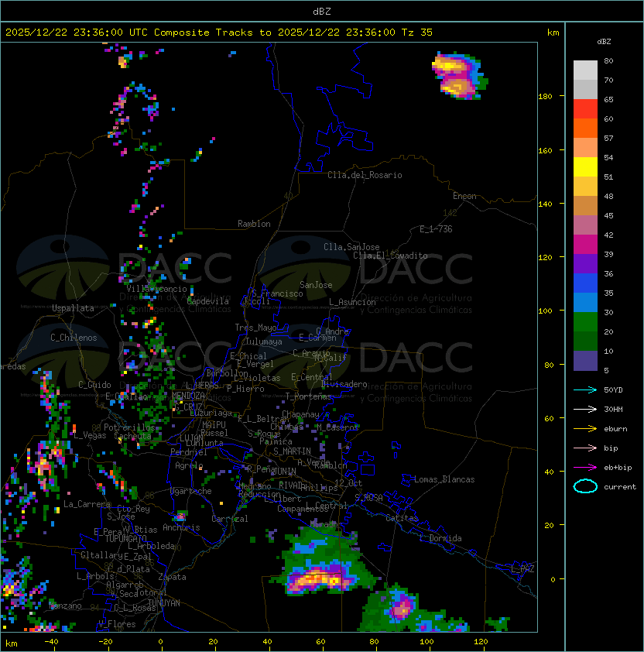Viewport: 644px width, 652px height.
Task: Click the TUNUYAN label
Action: [164, 603]
